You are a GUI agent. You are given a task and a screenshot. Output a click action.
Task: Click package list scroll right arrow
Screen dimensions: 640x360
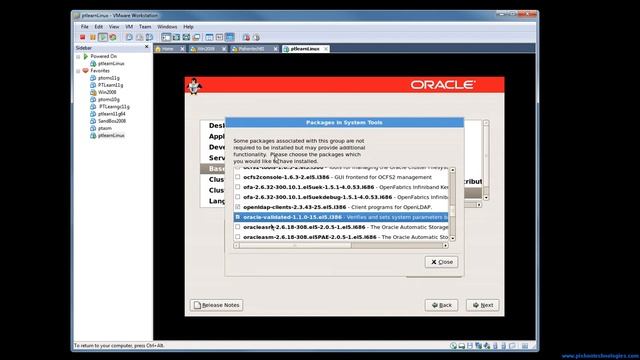[x=445, y=245]
